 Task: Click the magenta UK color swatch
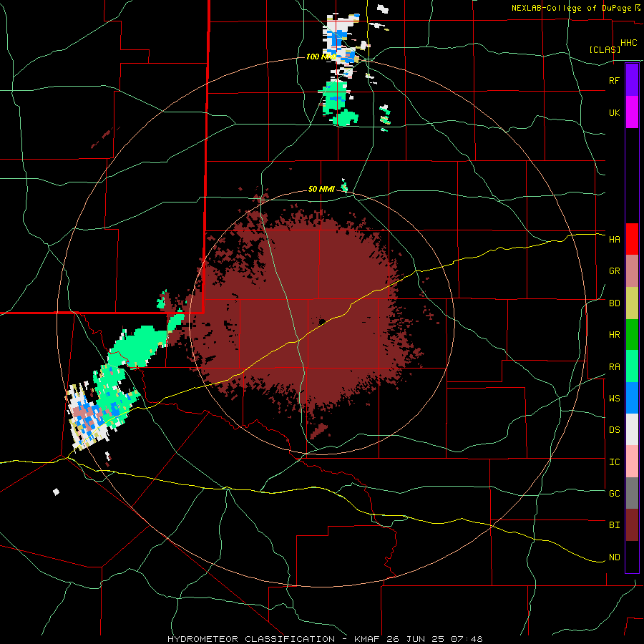click(632, 112)
